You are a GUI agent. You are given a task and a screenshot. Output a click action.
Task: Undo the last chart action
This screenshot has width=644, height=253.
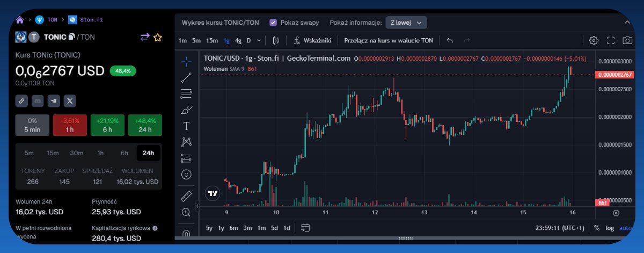pos(450,40)
